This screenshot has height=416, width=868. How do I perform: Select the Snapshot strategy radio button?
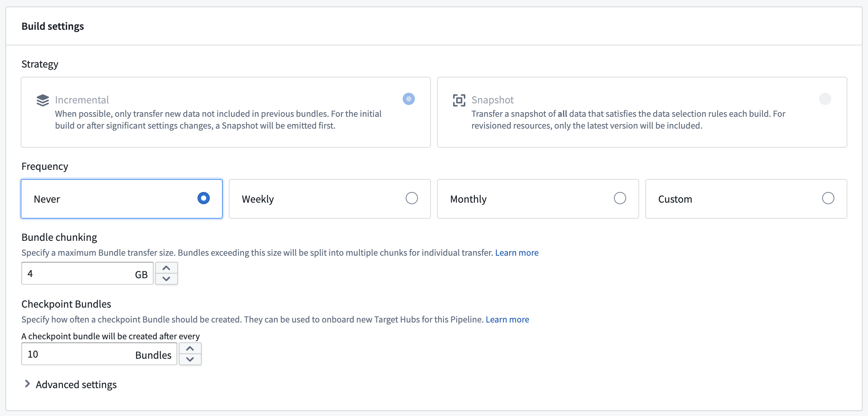[825, 99]
